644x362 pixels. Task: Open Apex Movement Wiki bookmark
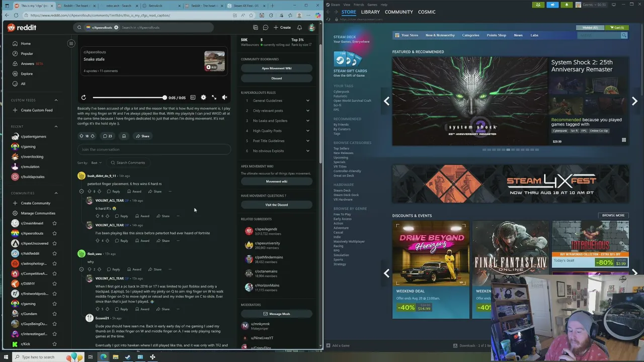(x=277, y=68)
